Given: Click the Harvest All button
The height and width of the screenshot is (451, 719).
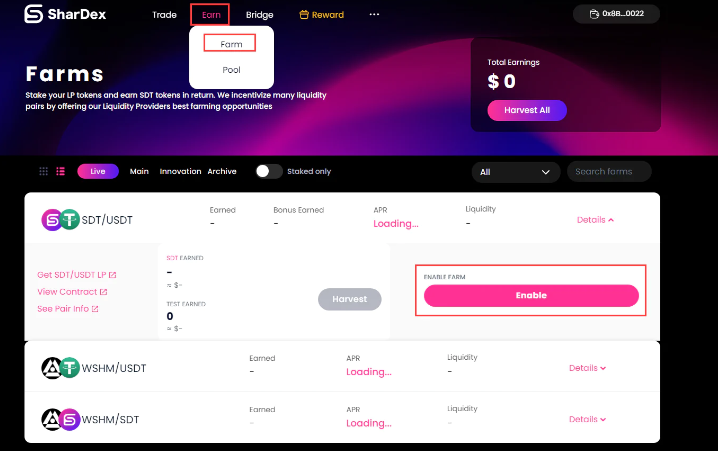Looking at the screenshot, I should tap(527, 110).
